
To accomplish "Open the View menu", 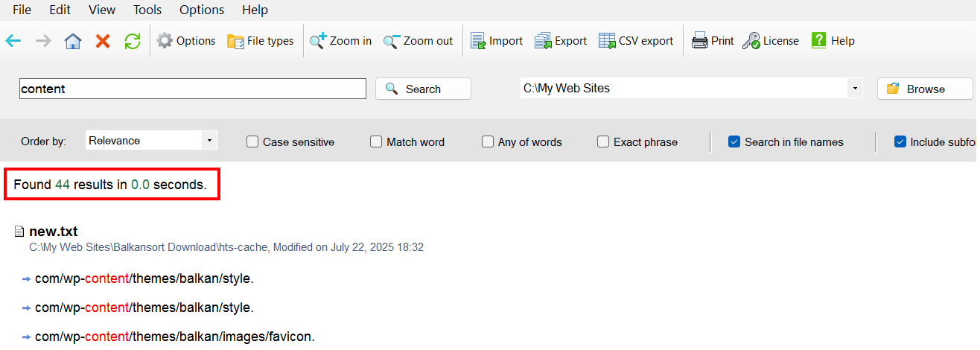I will 102,10.
